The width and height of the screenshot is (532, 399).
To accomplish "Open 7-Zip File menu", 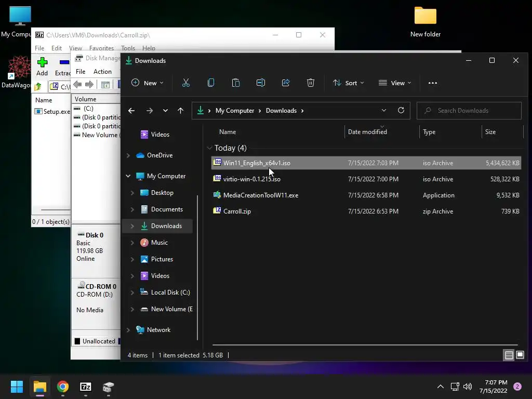I will 39,48.
